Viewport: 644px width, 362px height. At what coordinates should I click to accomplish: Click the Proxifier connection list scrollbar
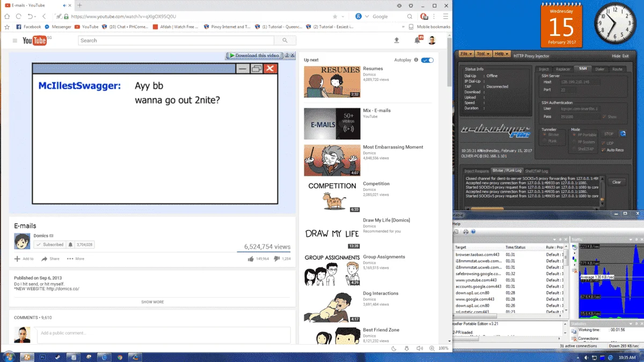pyautogui.click(x=567, y=280)
